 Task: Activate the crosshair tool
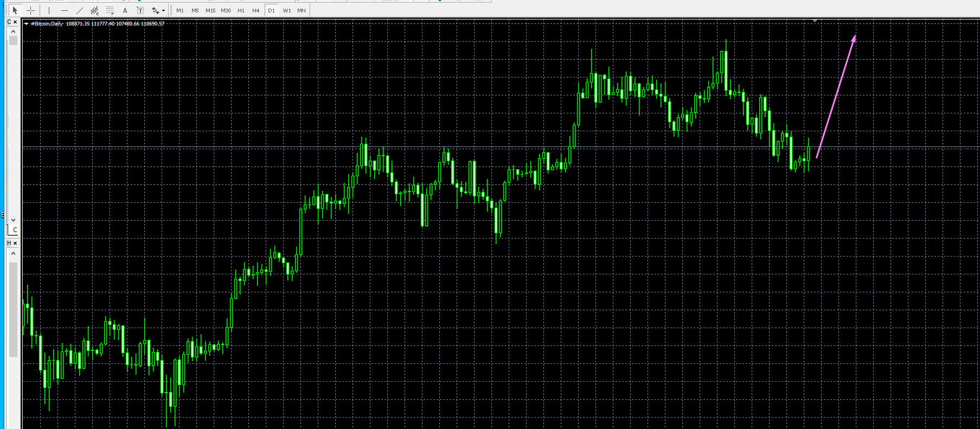pos(31,10)
